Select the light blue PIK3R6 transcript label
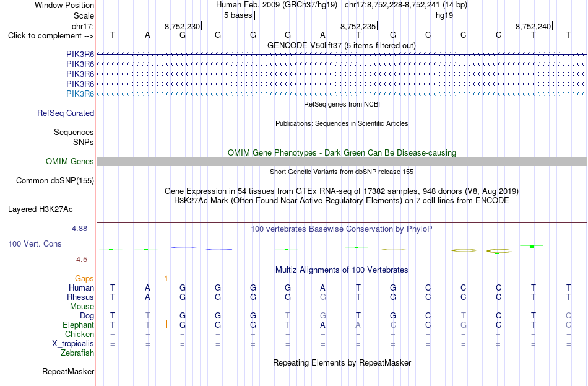 tap(80, 94)
